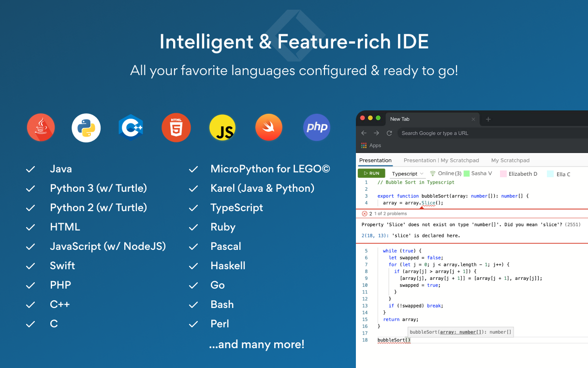The image size is (588, 368).
Task: Click the Apps bookmark label
Action: tap(375, 145)
